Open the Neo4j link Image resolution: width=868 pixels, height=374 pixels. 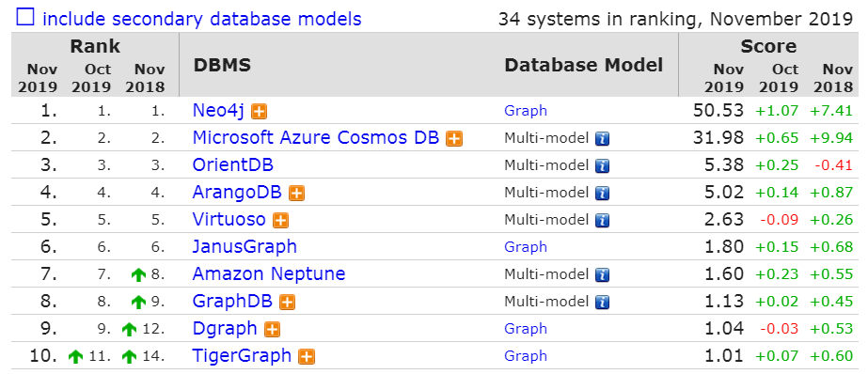(218, 111)
